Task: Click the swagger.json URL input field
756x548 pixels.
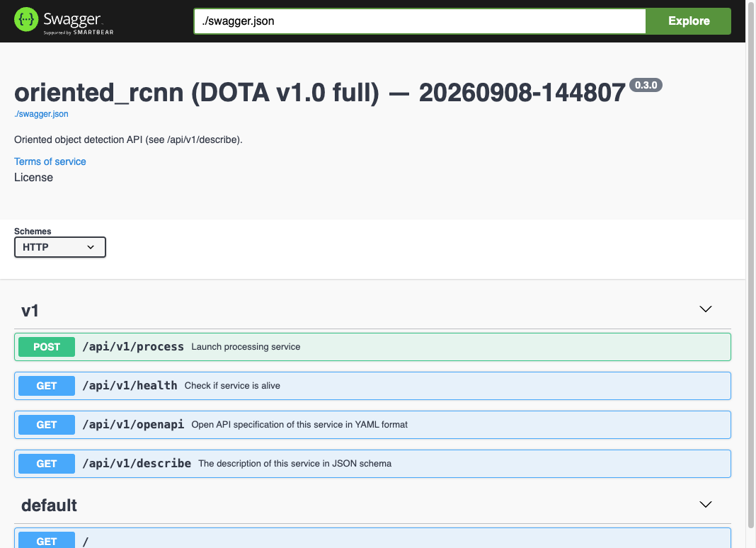Action: point(420,21)
